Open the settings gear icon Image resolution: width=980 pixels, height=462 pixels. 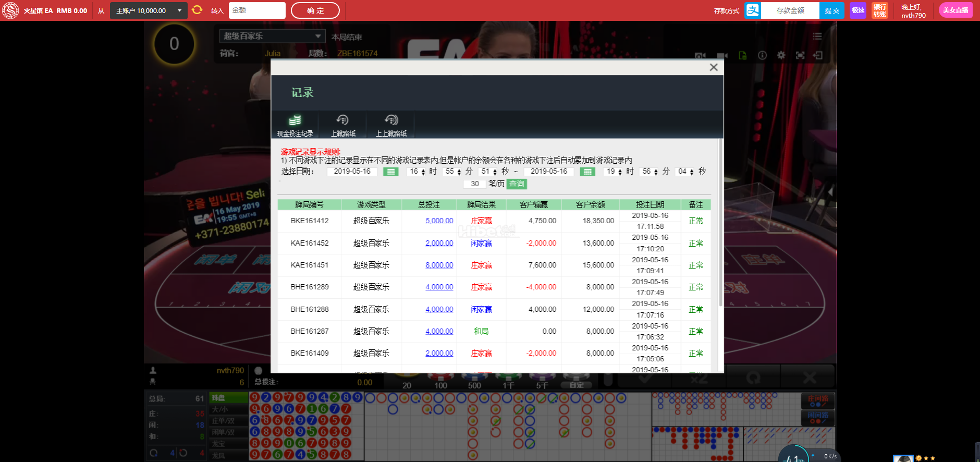coord(781,55)
